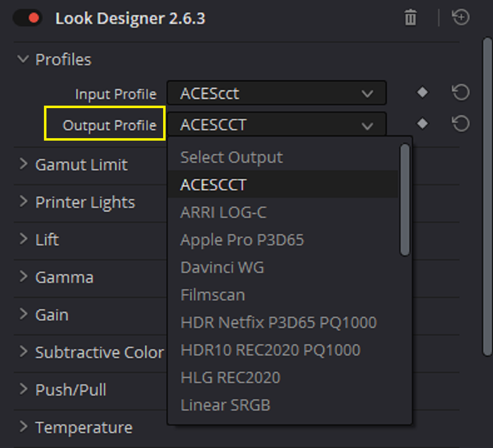Add keyframe for Input Profile
This screenshot has height=448, width=493.
pyautogui.click(x=422, y=92)
